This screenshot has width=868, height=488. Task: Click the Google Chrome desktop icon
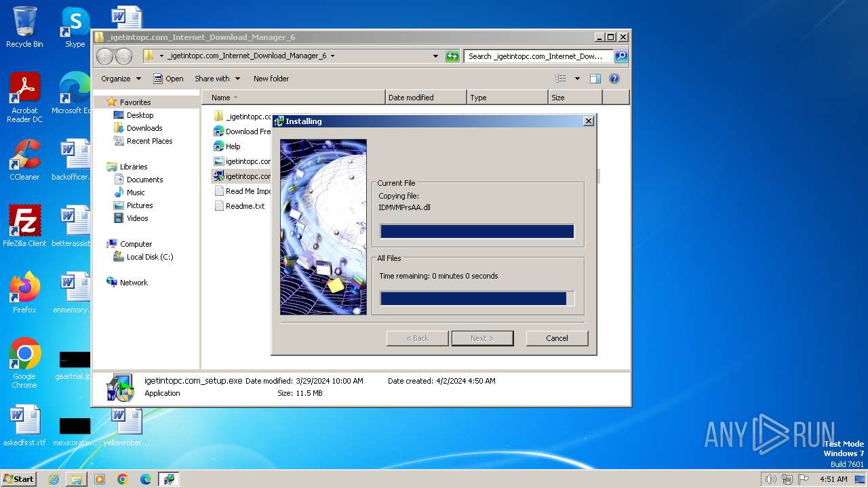click(24, 363)
